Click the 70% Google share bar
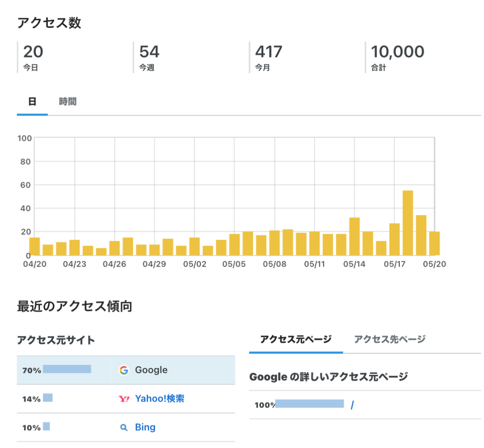The image size is (484, 448). coord(67,369)
